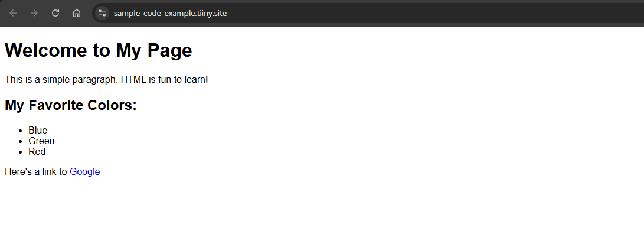Click the browser forward arrow
Image resolution: width=644 pixels, height=237 pixels.
tap(34, 13)
